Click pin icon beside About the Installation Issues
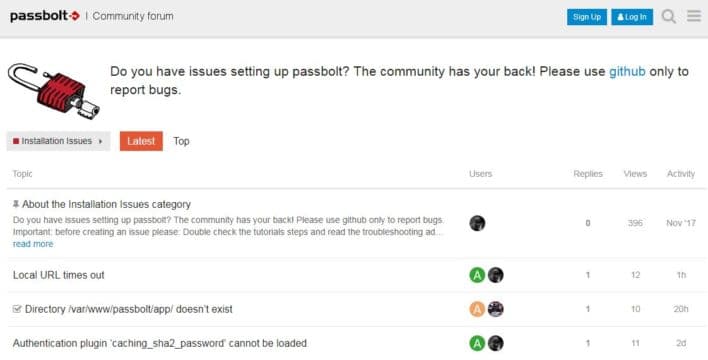The height and width of the screenshot is (360, 708). (x=16, y=204)
